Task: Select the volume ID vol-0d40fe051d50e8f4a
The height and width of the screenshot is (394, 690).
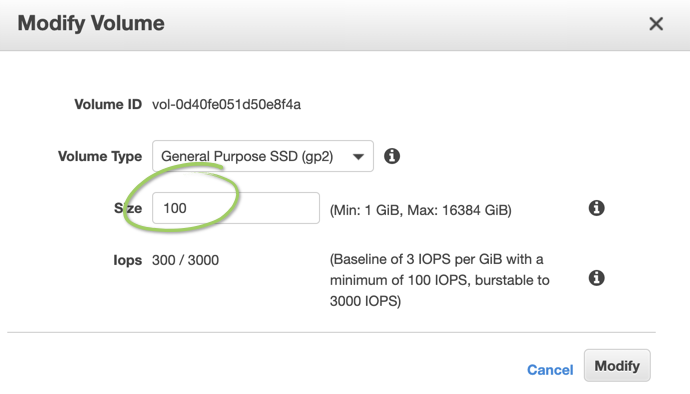Action: tap(226, 105)
